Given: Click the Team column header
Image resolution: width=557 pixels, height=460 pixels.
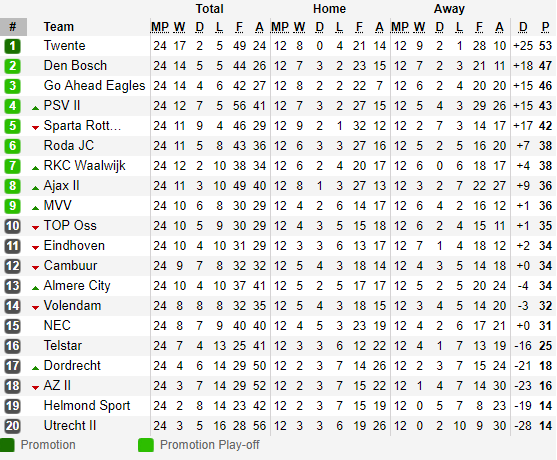Looking at the screenshot, I should click(x=59, y=27).
